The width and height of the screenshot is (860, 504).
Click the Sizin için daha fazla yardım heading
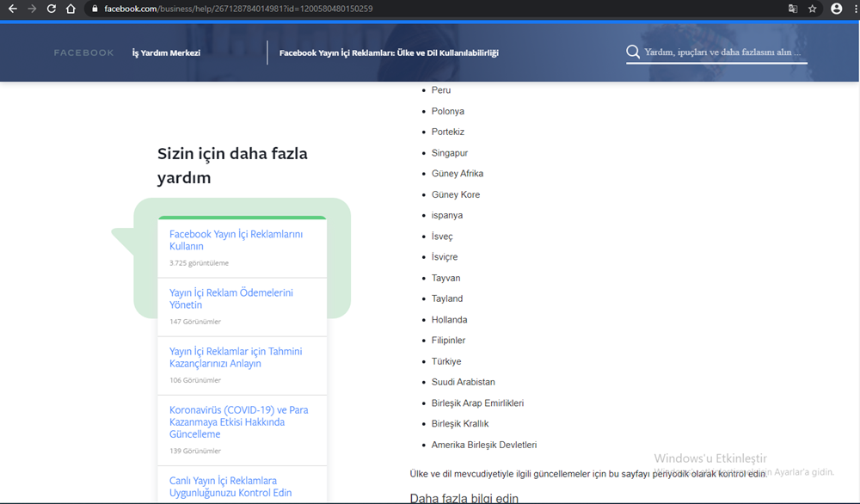click(x=232, y=165)
